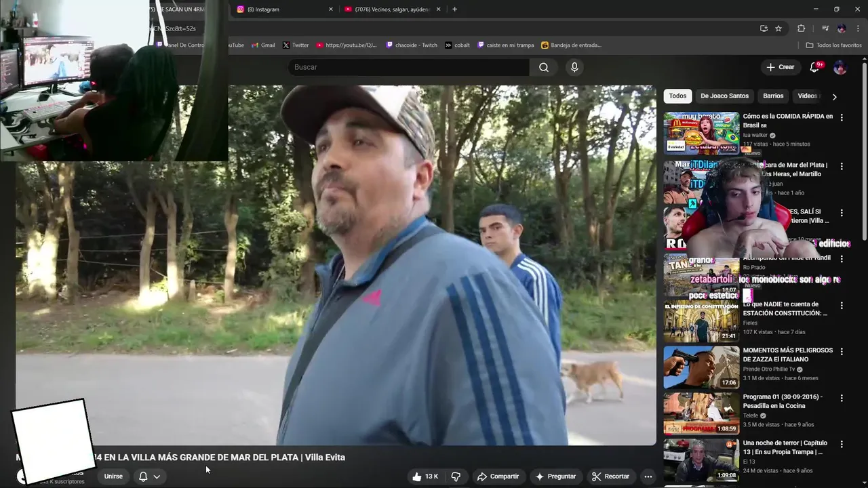Image resolution: width=868 pixels, height=488 pixels.
Task: Open the ZAZZA El ITALIANO video thumbnail
Action: [701, 367]
